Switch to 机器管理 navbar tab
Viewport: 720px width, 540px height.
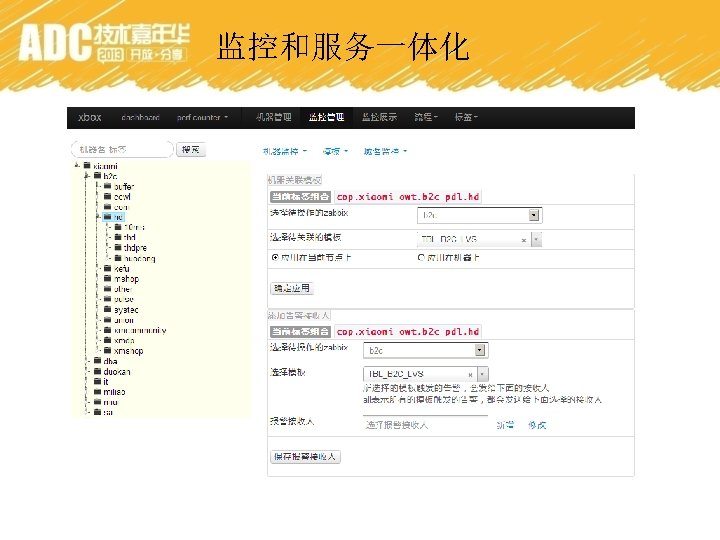274,117
